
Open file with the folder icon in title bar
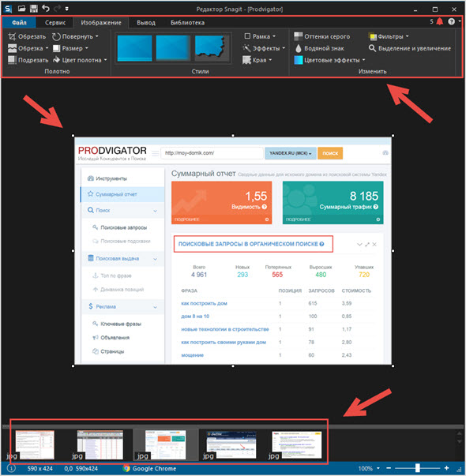pyautogui.click(x=21, y=9)
